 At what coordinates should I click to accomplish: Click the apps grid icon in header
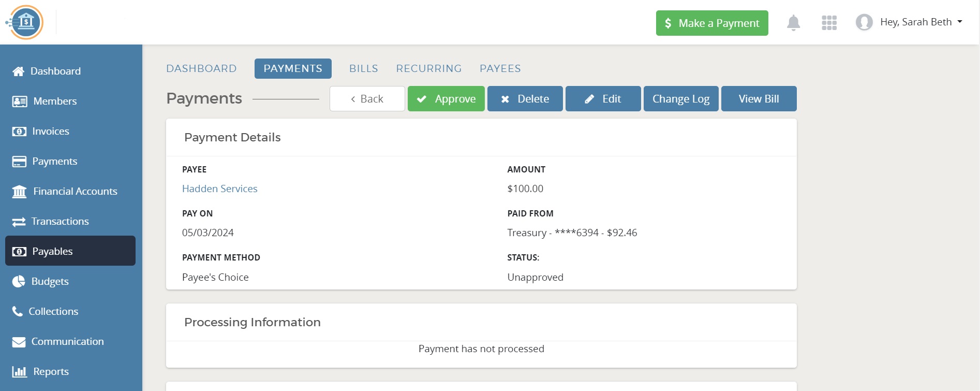pos(828,22)
